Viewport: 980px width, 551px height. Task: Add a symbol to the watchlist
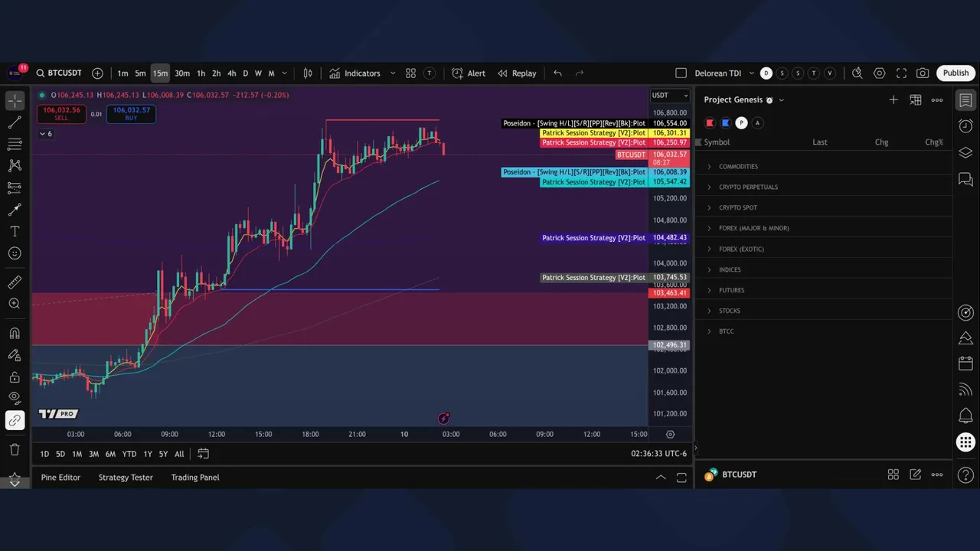click(893, 99)
